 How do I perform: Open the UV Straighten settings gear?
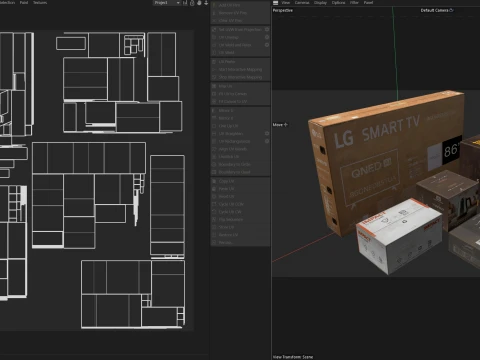(267, 134)
